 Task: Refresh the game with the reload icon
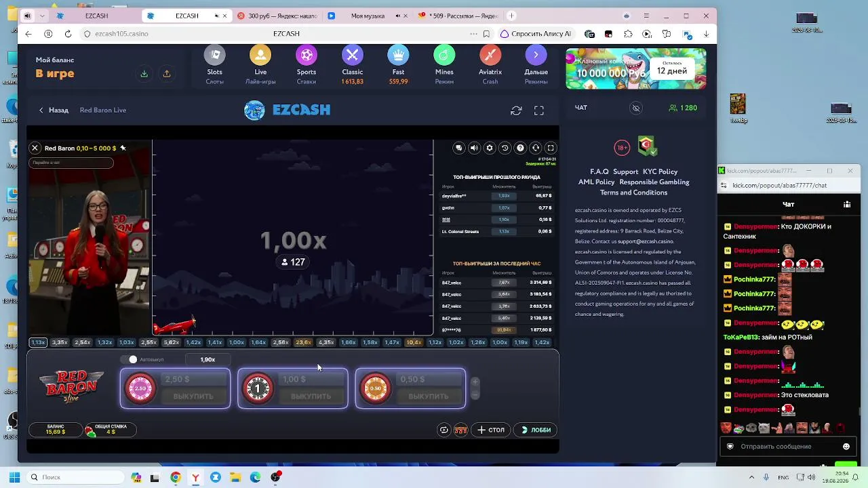pyautogui.click(x=516, y=110)
